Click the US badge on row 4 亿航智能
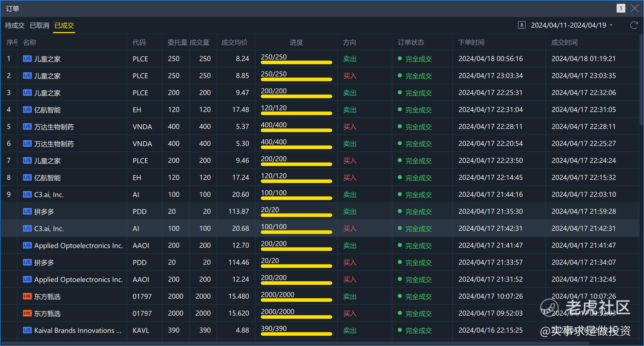Screen dimensions: 644x346 click(27, 109)
